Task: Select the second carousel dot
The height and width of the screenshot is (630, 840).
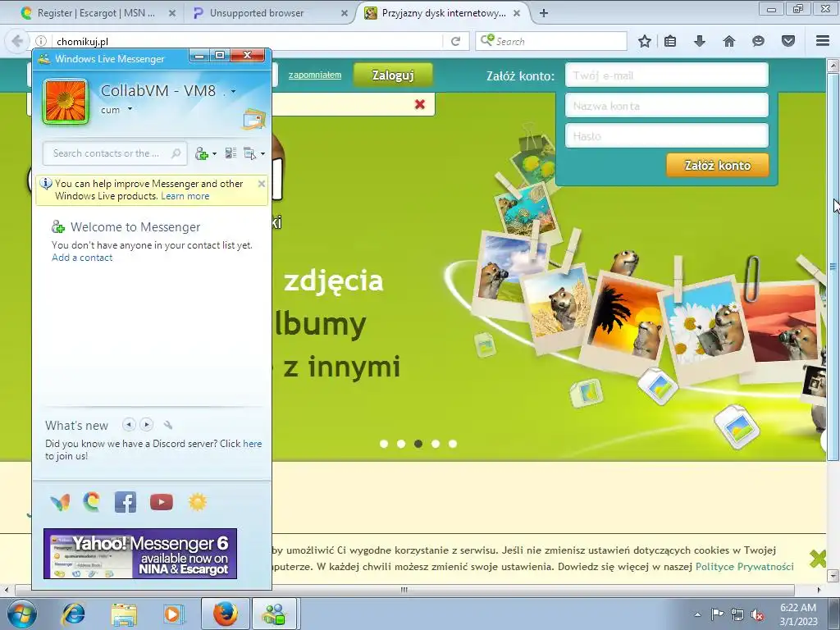Action: click(400, 444)
